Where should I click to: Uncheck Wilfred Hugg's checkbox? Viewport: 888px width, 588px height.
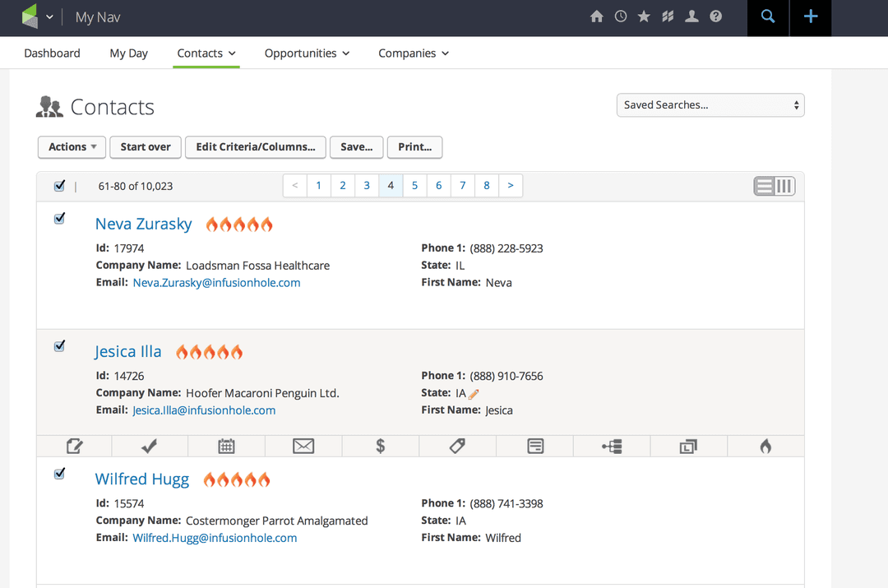59,474
